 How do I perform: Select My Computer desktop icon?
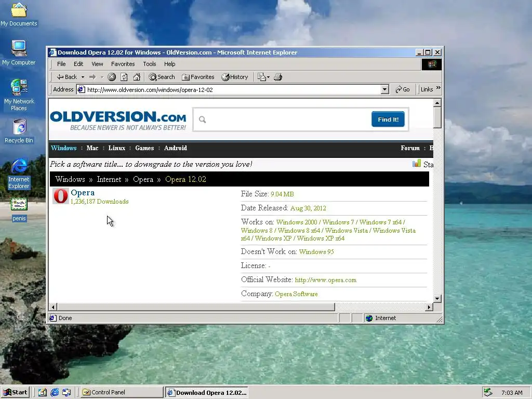19,52
